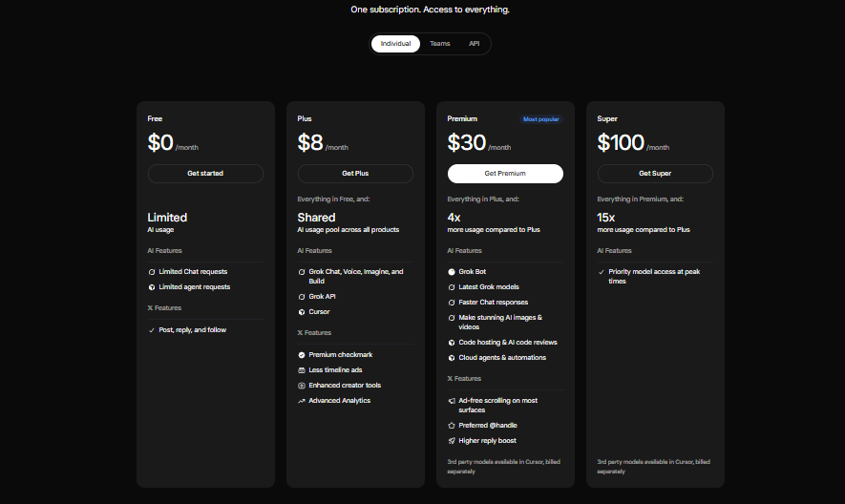Click 'X Features' label in Free card
This screenshot has height=504, width=845.
[164, 308]
